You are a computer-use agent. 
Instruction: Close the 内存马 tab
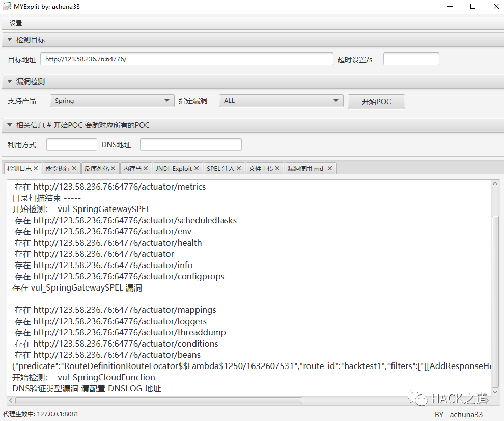coord(146,168)
